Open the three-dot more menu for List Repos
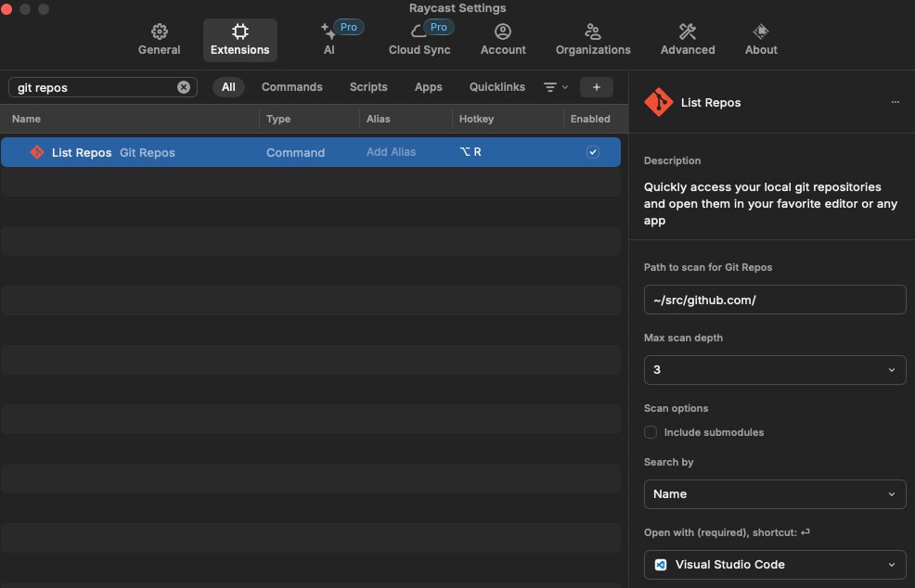This screenshot has width=915, height=588. point(896,102)
